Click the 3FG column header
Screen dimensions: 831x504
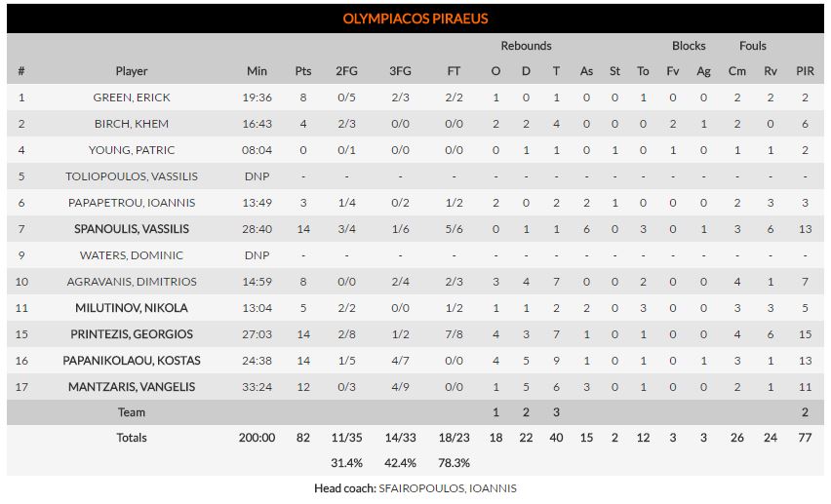400,71
